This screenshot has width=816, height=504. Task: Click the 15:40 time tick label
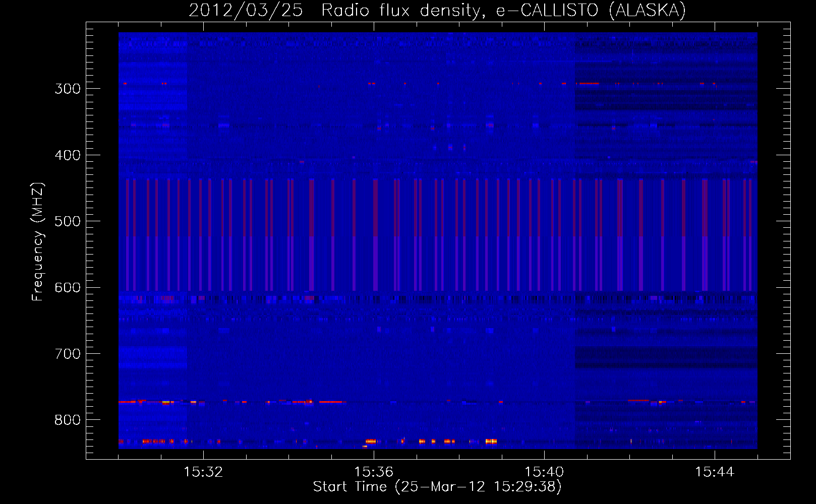pos(544,472)
